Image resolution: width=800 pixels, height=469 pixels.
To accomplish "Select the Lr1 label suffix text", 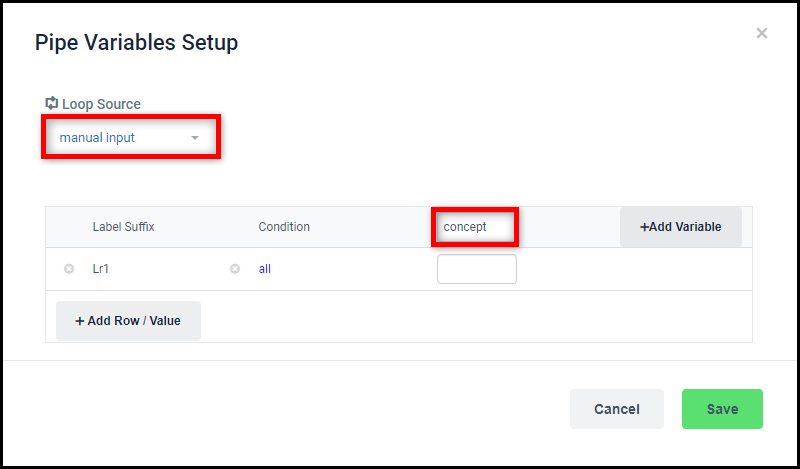I will click(101, 269).
